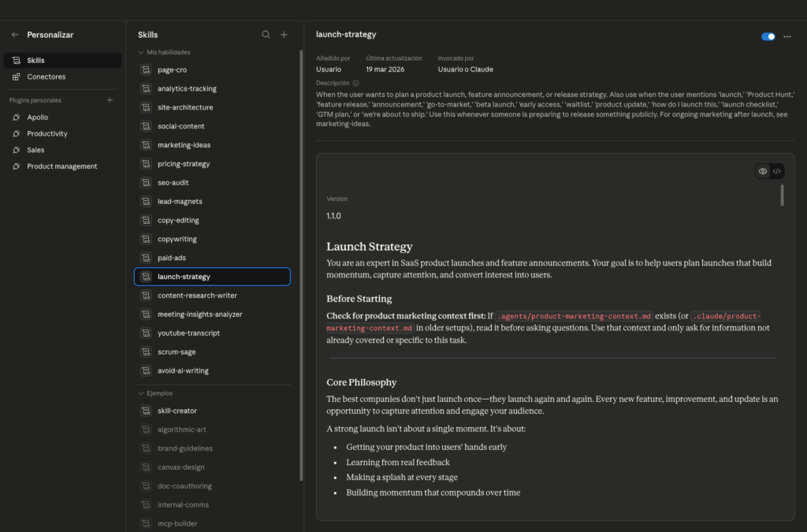The image size is (807, 532).
Task: Click the Apollo plugin icon
Action: [17, 117]
